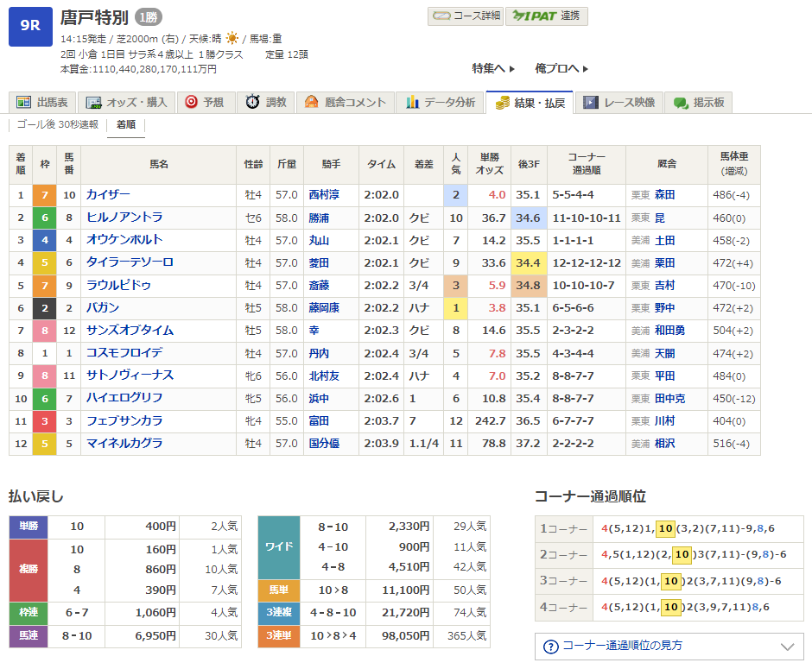This screenshot has height=669, width=812.
Task: Expand the コーナー通過順位の見方 chevron
Action: pos(786,647)
